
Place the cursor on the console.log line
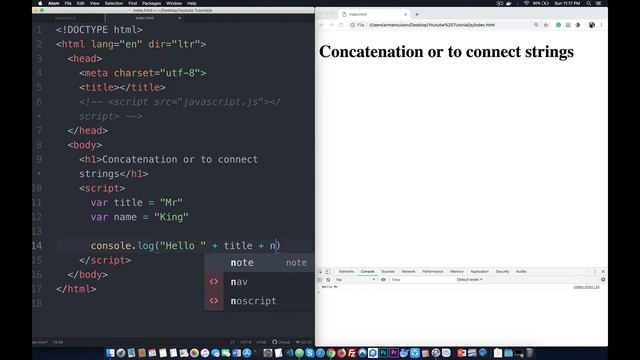coord(185,246)
